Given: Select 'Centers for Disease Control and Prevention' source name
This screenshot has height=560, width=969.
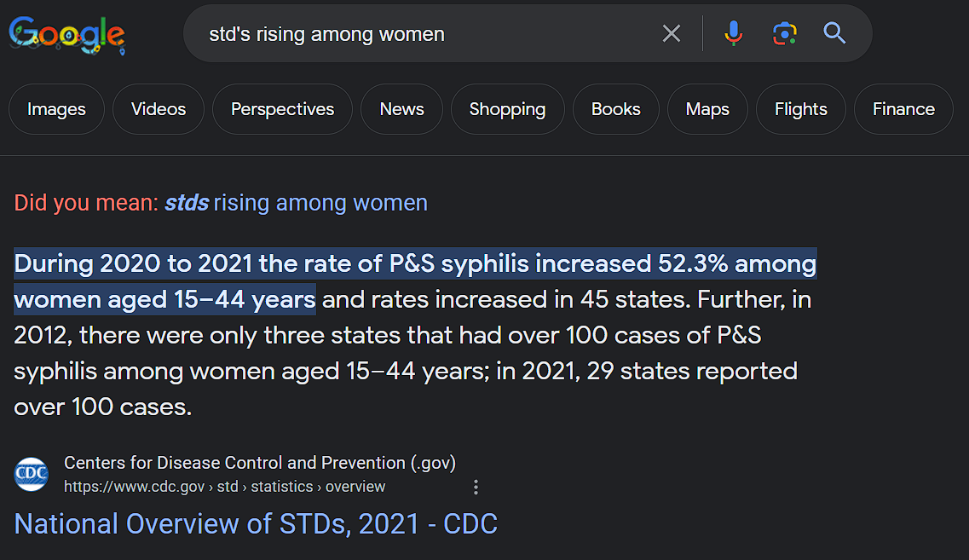Looking at the screenshot, I should tap(260, 463).
